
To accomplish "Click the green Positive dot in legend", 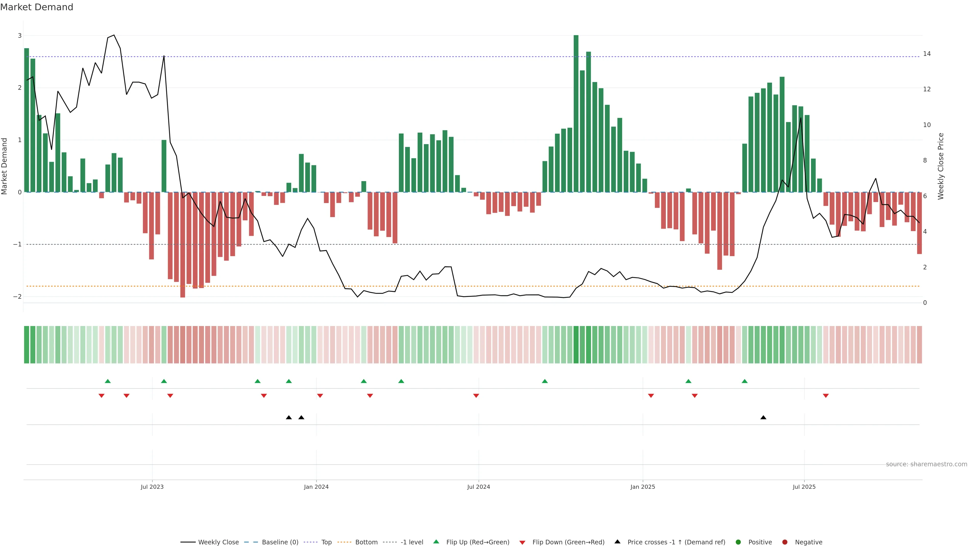I will coord(738,542).
